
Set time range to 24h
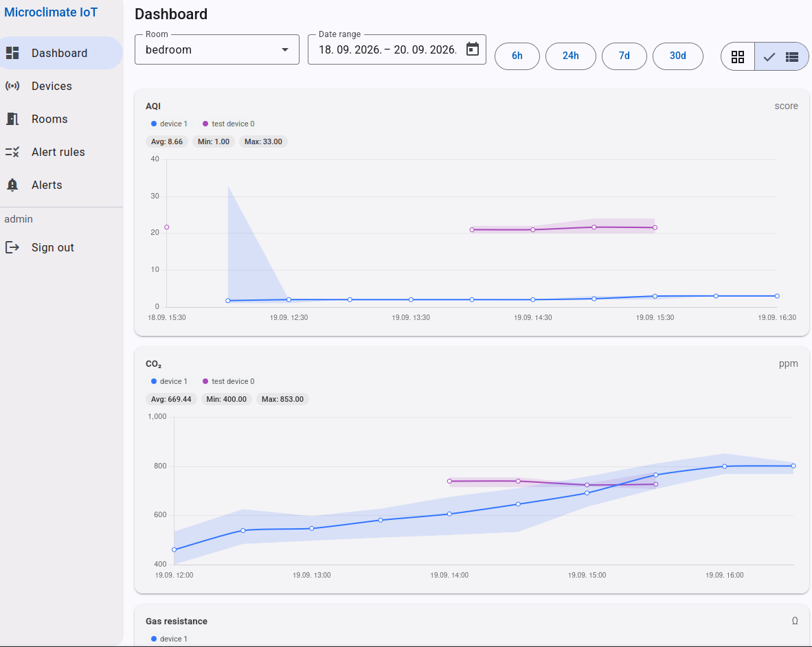(571, 56)
